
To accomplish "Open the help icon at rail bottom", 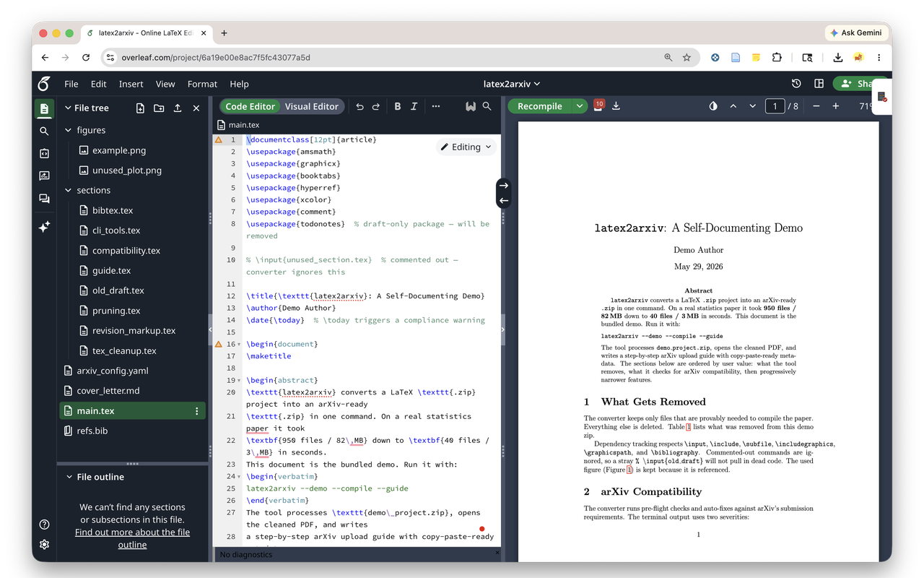I will point(44,525).
